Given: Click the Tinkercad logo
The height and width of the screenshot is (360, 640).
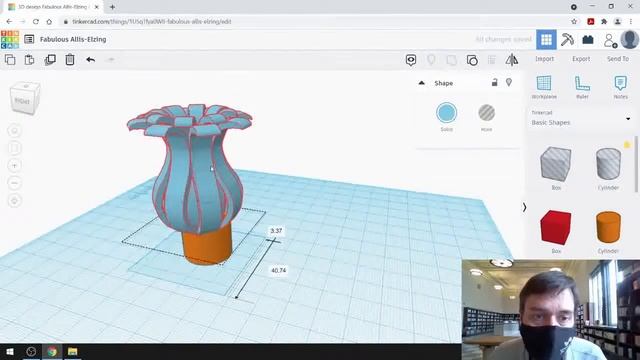Looking at the screenshot, I should pos(10,40).
